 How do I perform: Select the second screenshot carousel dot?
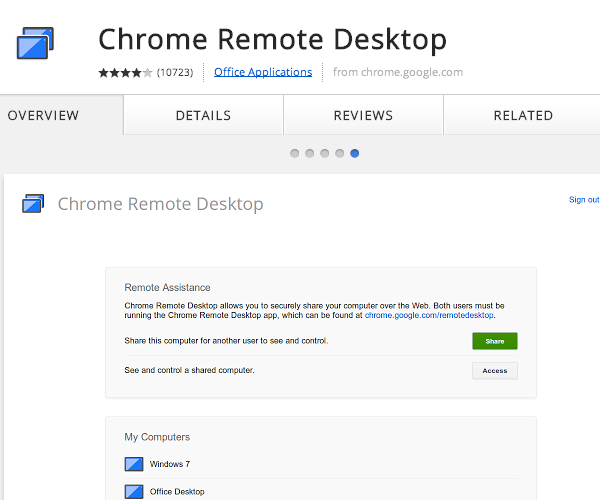pyautogui.click(x=310, y=153)
